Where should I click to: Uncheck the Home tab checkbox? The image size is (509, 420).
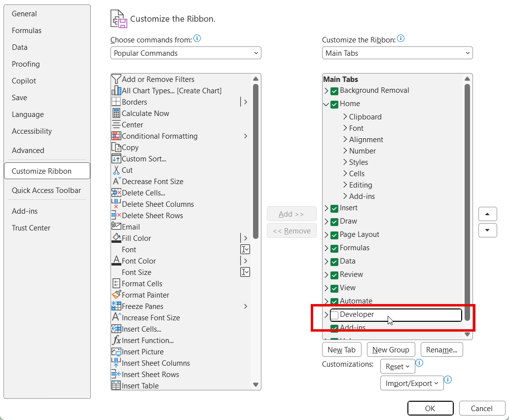334,104
